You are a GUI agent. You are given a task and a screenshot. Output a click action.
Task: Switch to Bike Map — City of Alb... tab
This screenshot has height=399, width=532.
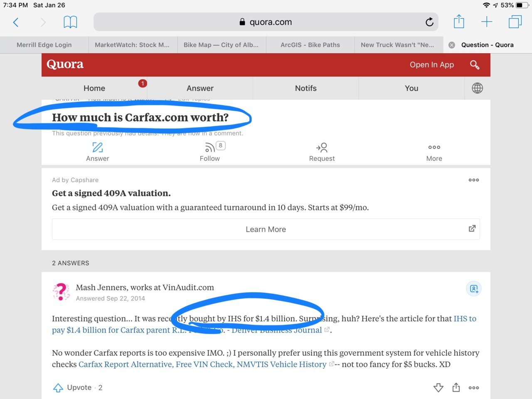point(221,45)
